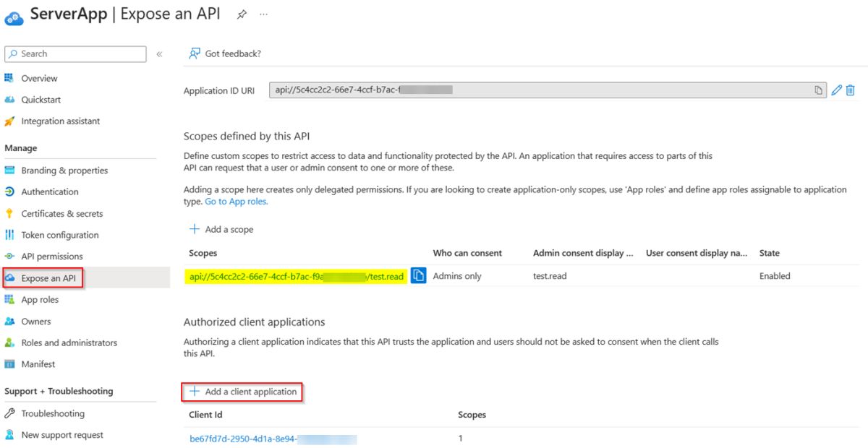Click the Manifest icon
Image resolution: width=868 pixels, height=448 pixels.
9,363
